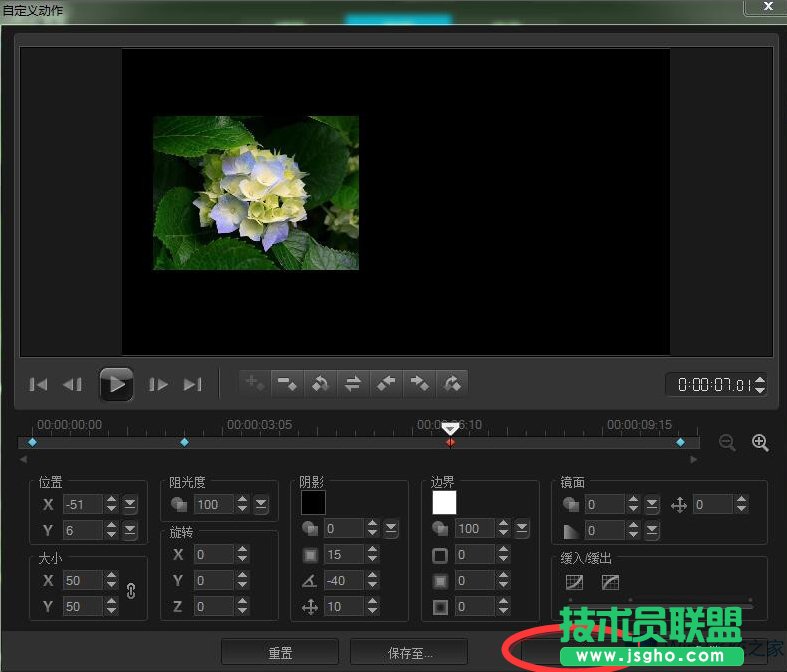Open the opacity value dropdown
The image size is (787, 672).
pyautogui.click(x=261, y=505)
